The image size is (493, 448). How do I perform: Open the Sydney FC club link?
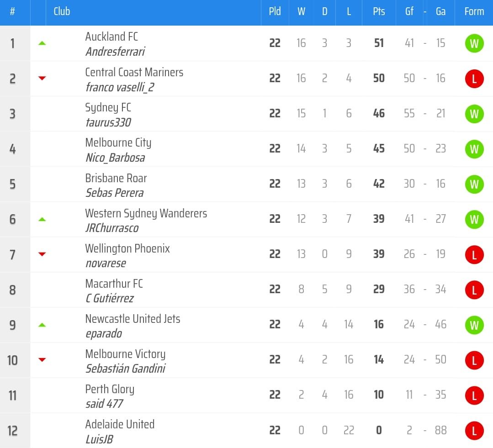(108, 107)
